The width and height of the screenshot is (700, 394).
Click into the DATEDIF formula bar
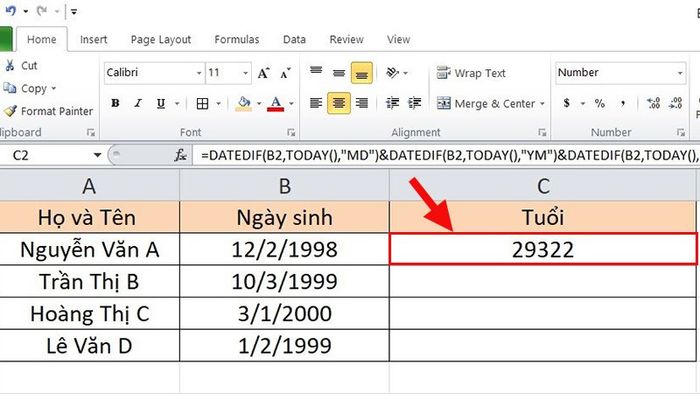(446, 155)
